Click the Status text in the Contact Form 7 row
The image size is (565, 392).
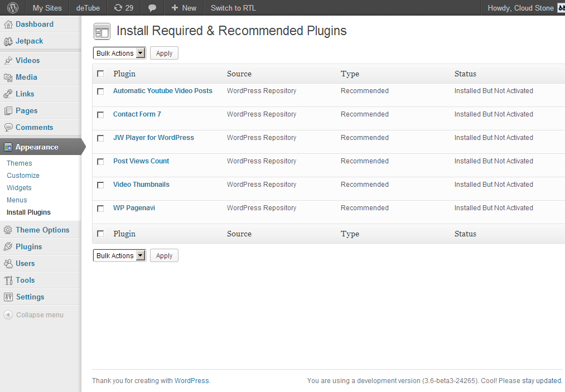pos(494,114)
